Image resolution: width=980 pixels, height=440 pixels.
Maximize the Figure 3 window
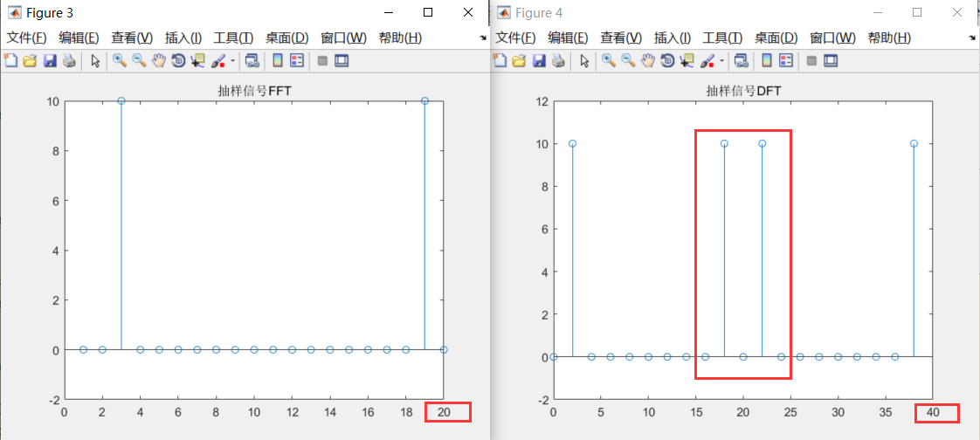(427, 12)
